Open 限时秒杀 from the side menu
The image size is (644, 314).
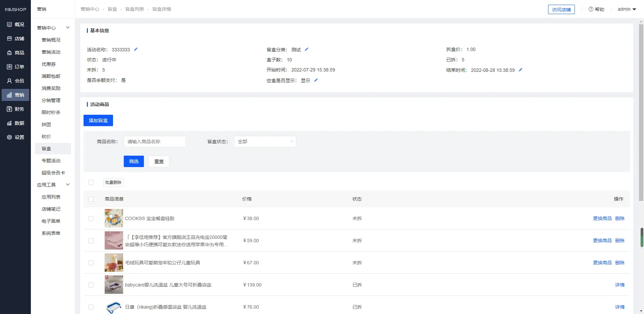coord(51,112)
